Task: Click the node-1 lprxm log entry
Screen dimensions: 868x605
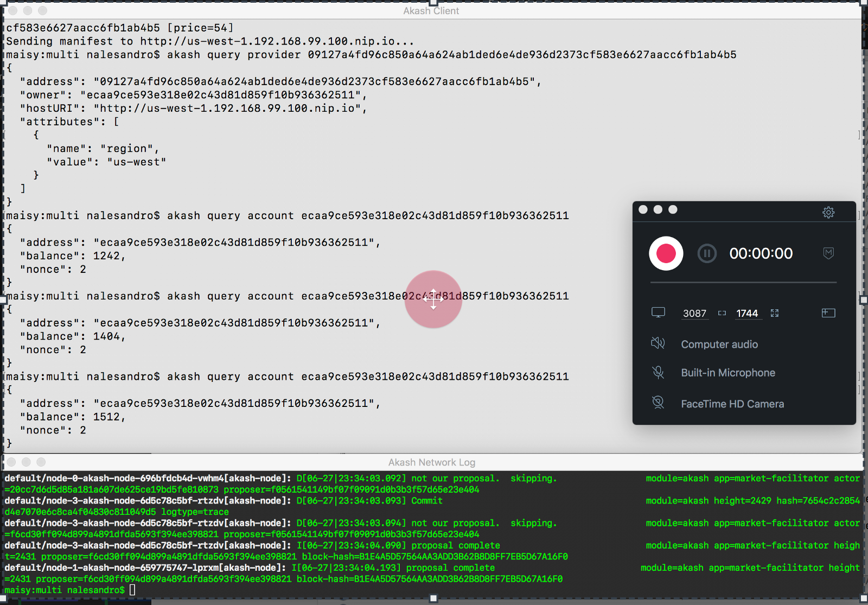Action: [432, 574]
